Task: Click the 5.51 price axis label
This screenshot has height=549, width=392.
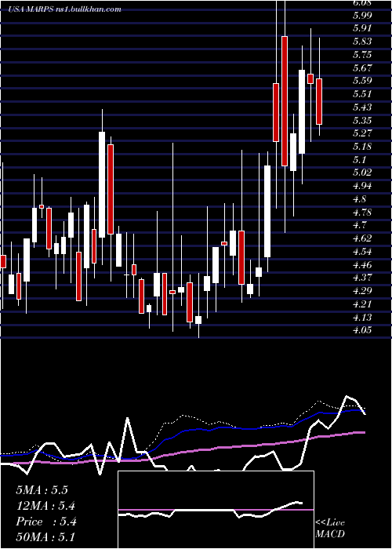Action: coord(362,94)
